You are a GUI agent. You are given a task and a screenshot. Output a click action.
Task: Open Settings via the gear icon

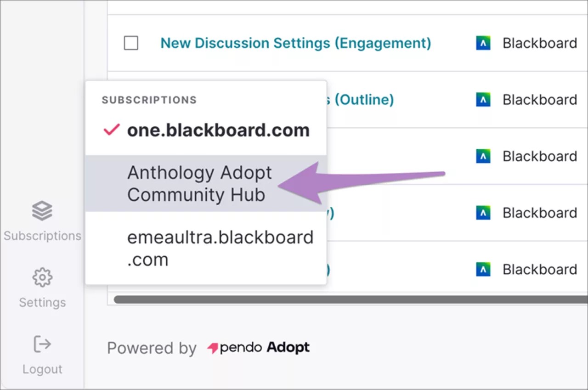42,277
